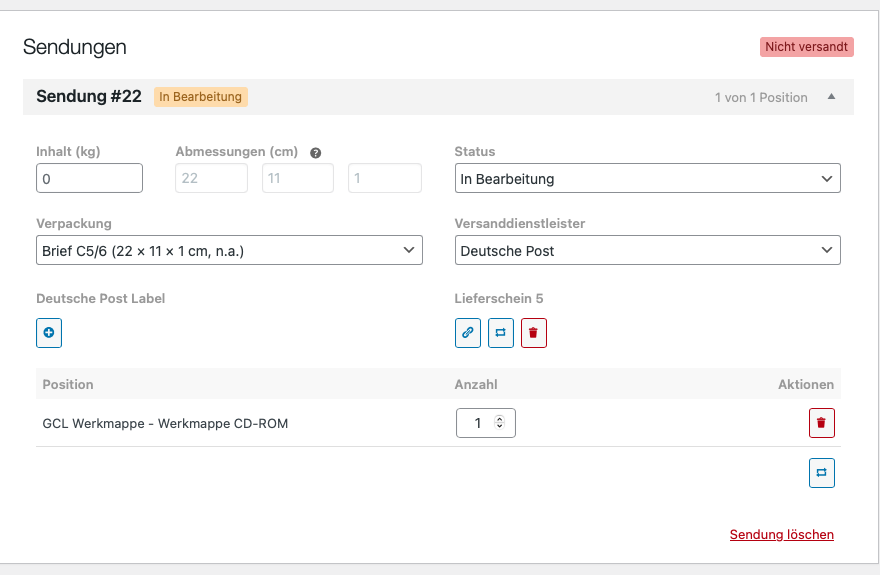Delete Lieferschein 5 with trash icon
880x575 pixels.
tap(534, 333)
